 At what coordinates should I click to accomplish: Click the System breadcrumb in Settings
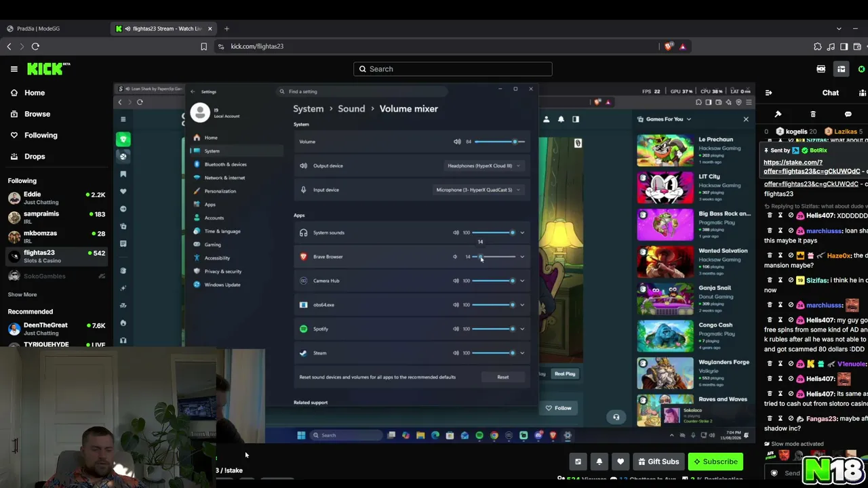[309, 108]
